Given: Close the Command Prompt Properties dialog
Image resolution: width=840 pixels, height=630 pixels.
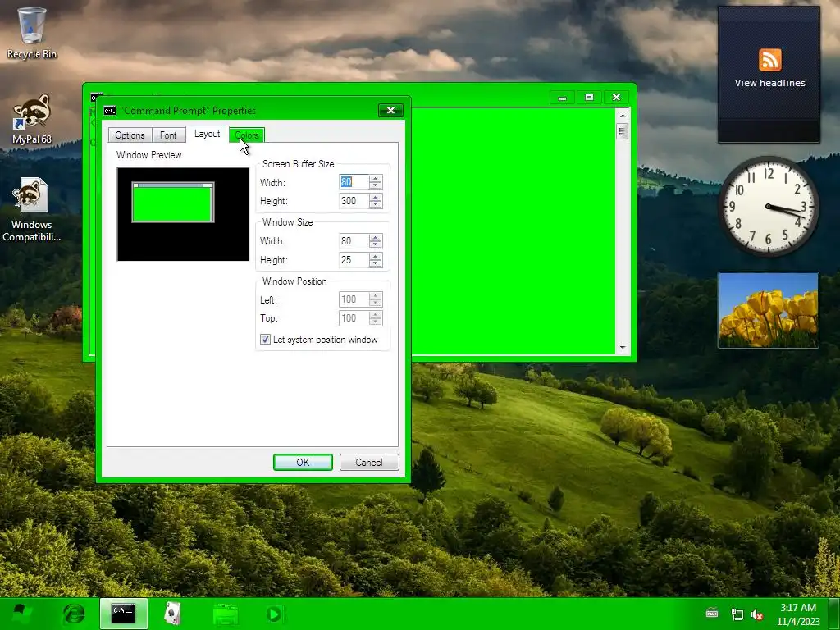Looking at the screenshot, I should 390,111.
